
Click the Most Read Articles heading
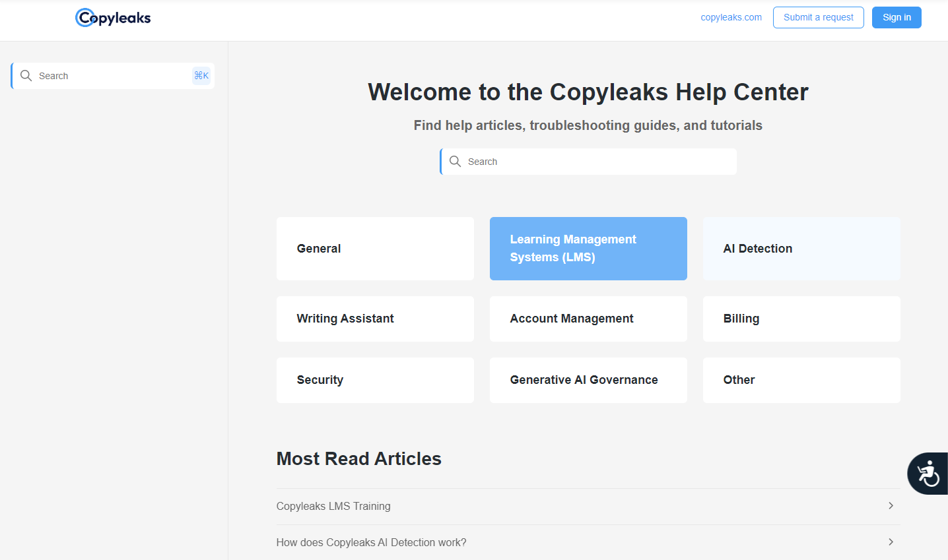point(358,458)
